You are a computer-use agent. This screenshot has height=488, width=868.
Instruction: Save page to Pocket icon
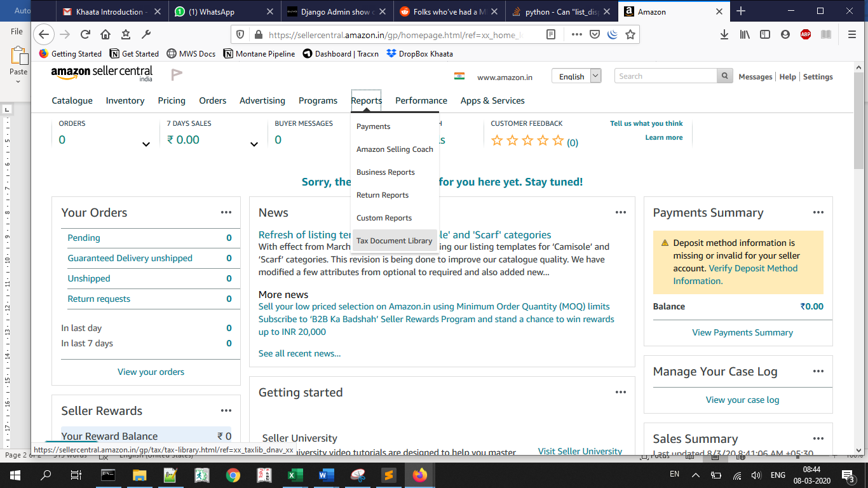point(595,35)
